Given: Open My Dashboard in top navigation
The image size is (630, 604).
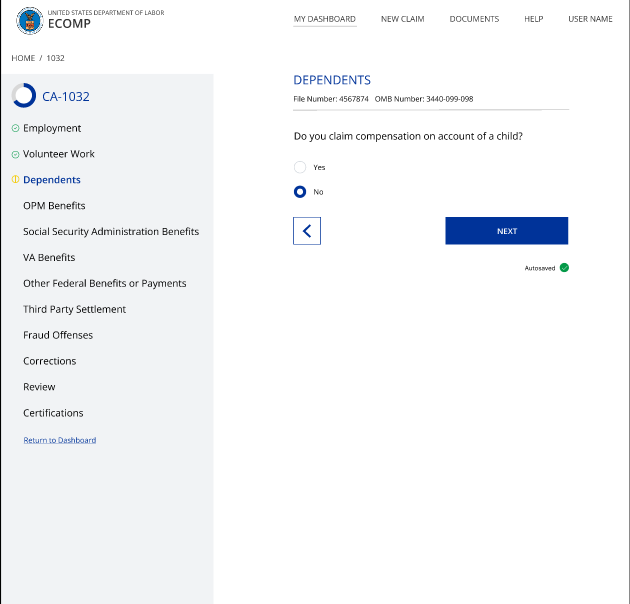Looking at the screenshot, I should (325, 19).
